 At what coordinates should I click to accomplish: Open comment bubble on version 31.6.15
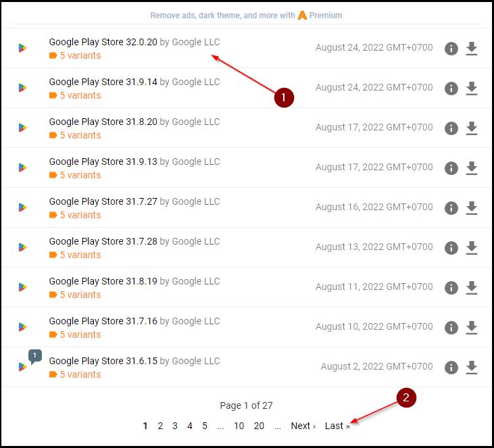tap(34, 357)
